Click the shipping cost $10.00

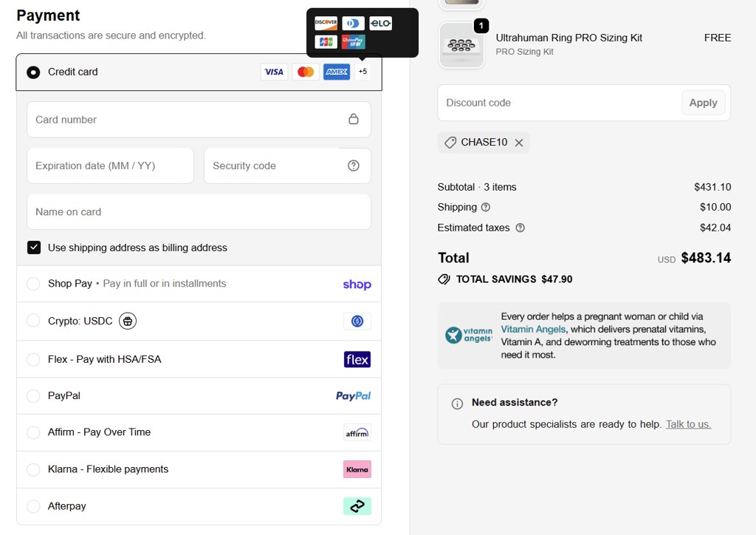[715, 207]
